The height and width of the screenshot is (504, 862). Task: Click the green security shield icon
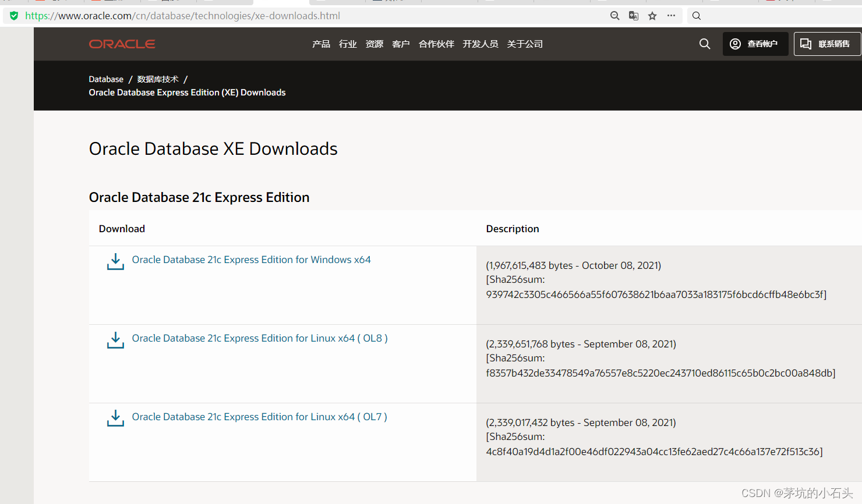tap(14, 16)
